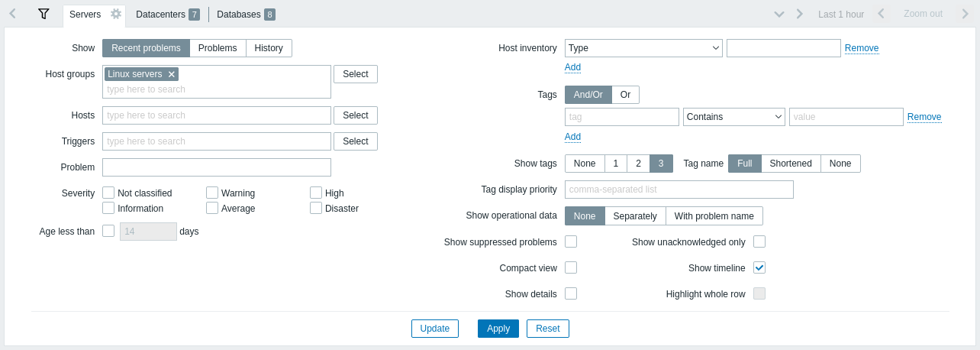Click the filter funnel icon
Screen dimensions: 980x350
coord(44,14)
